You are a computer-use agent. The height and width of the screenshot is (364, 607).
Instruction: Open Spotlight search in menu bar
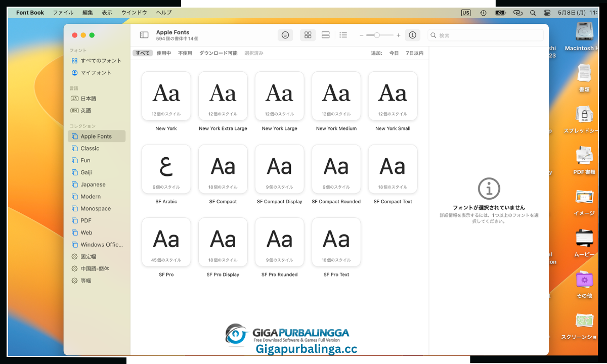click(533, 13)
